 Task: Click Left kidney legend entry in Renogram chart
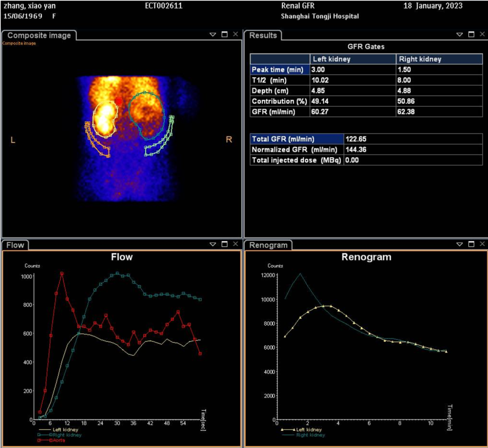coord(301,429)
